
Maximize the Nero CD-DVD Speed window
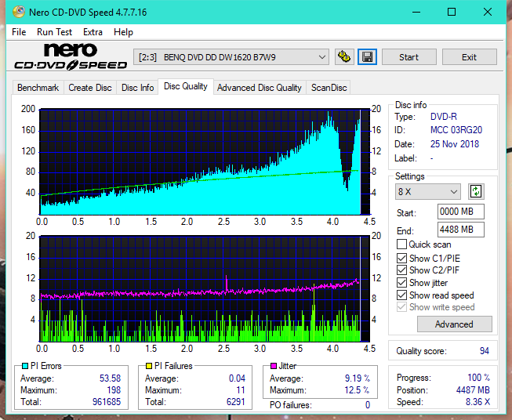(x=452, y=12)
